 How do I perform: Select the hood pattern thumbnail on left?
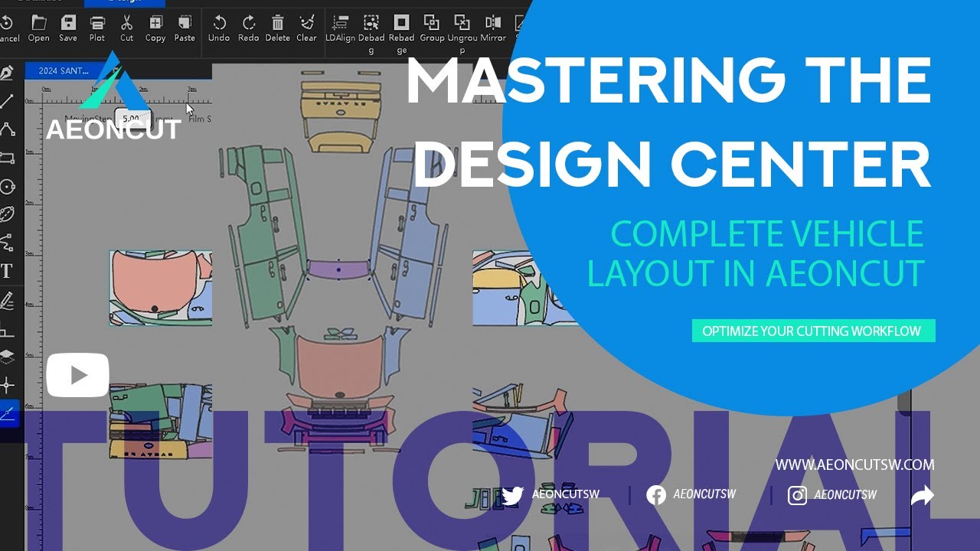(x=161, y=288)
